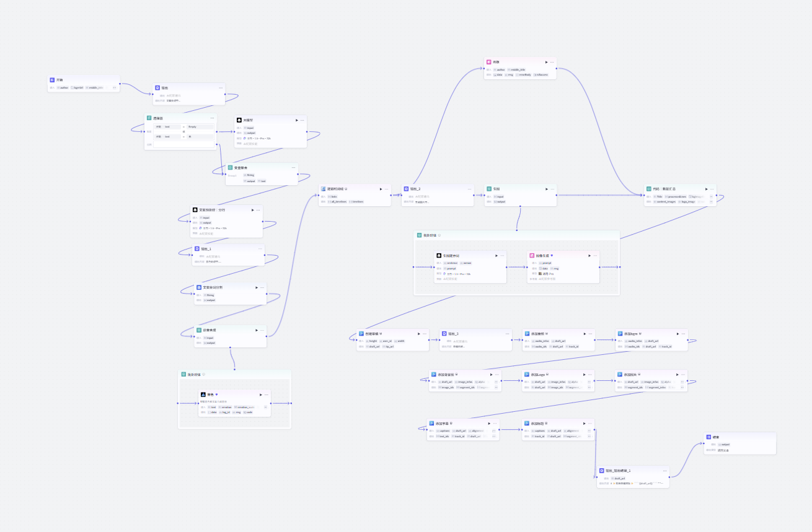812x532 pixels.
Task: Click the 代码 data summary node icon
Action: [648, 189]
